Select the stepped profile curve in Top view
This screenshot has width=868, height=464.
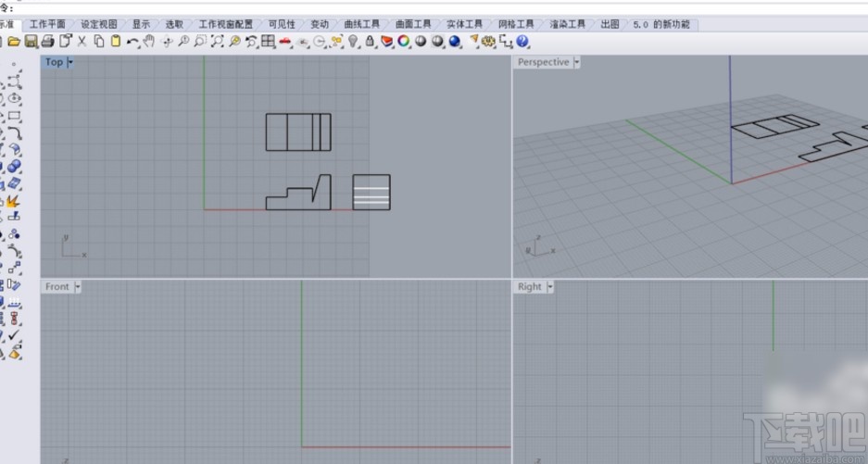tap(298, 193)
